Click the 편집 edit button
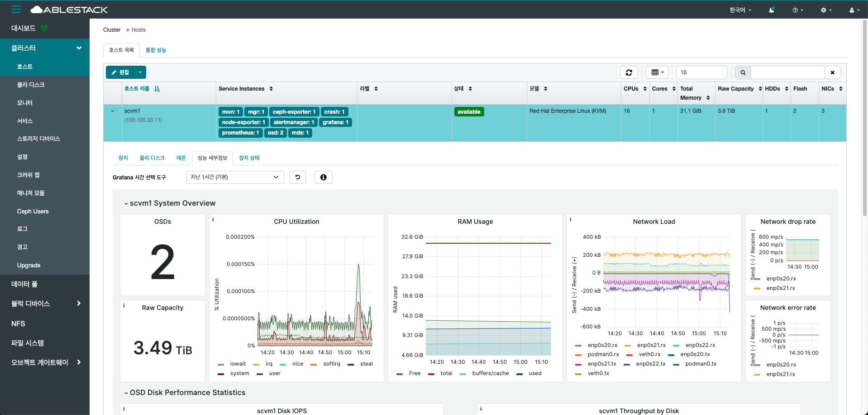Screen dimensions: 868x415 pos(120,72)
